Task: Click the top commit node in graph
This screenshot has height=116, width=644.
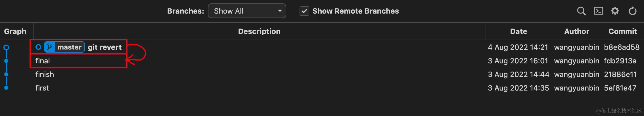Action: coord(6,47)
